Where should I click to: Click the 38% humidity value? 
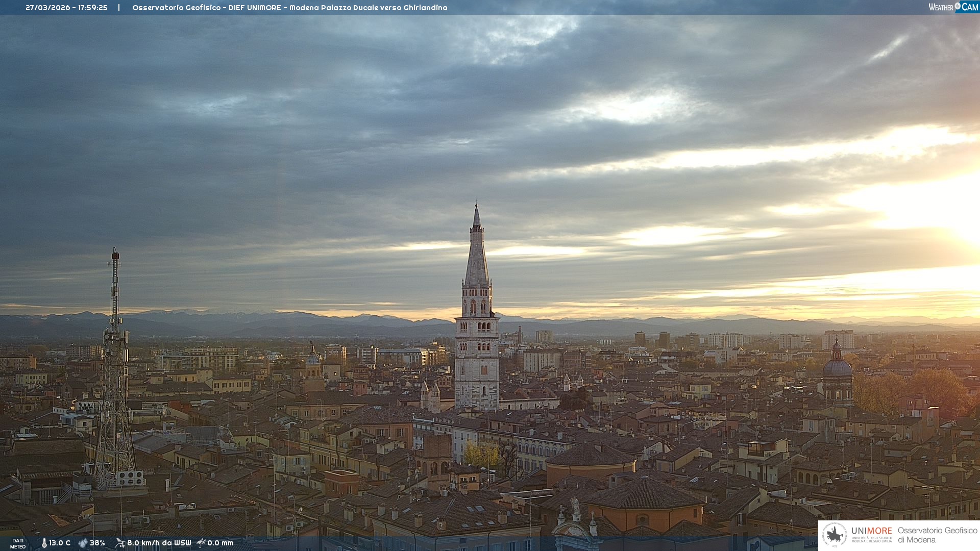point(97,543)
